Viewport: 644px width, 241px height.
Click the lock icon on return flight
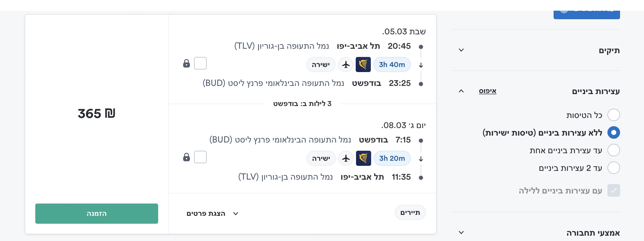[187, 157]
